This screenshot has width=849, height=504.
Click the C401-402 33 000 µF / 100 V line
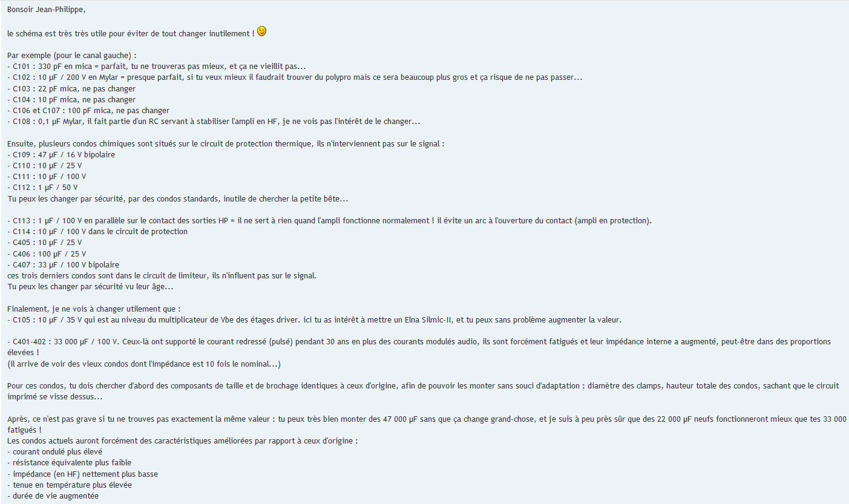(419, 347)
